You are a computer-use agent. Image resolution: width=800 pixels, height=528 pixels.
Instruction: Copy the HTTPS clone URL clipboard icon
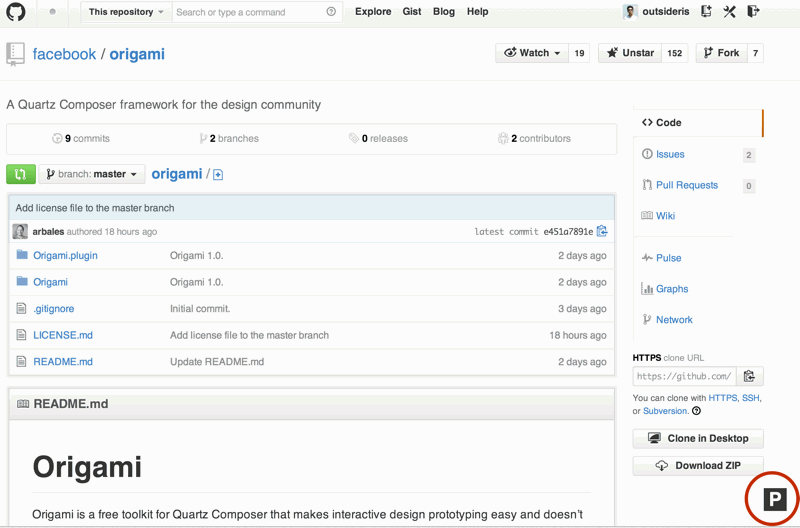click(x=749, y=376)
